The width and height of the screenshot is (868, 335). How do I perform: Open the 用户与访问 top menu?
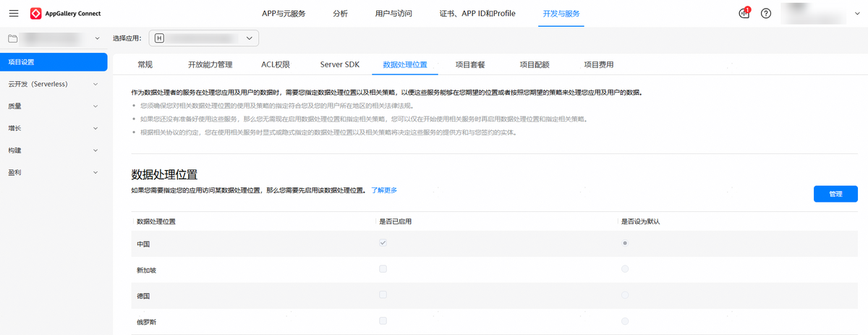[393, 14]
